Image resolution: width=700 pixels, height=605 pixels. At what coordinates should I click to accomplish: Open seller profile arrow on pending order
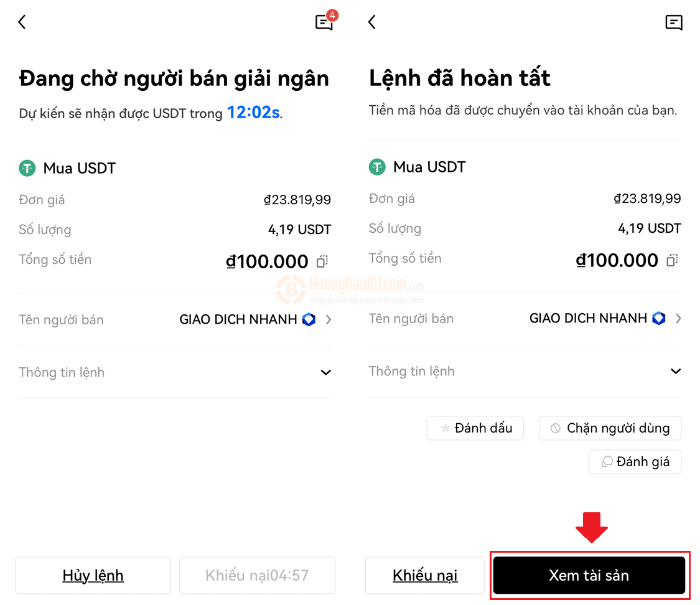pyautogui.click(x=329, y=320)
